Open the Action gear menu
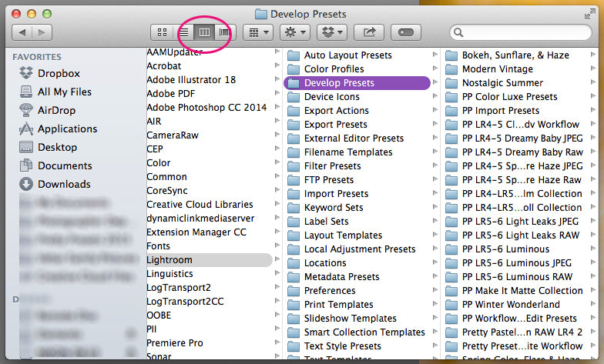This screenshot has width=604, height=364. point(295,32)
